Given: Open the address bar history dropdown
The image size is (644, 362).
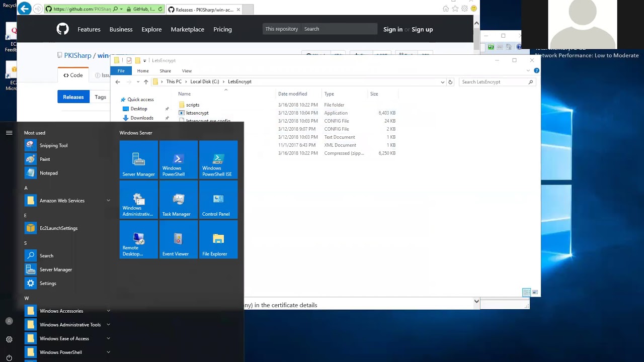Looking at the screenshot, I should click(x=442, y=82).
